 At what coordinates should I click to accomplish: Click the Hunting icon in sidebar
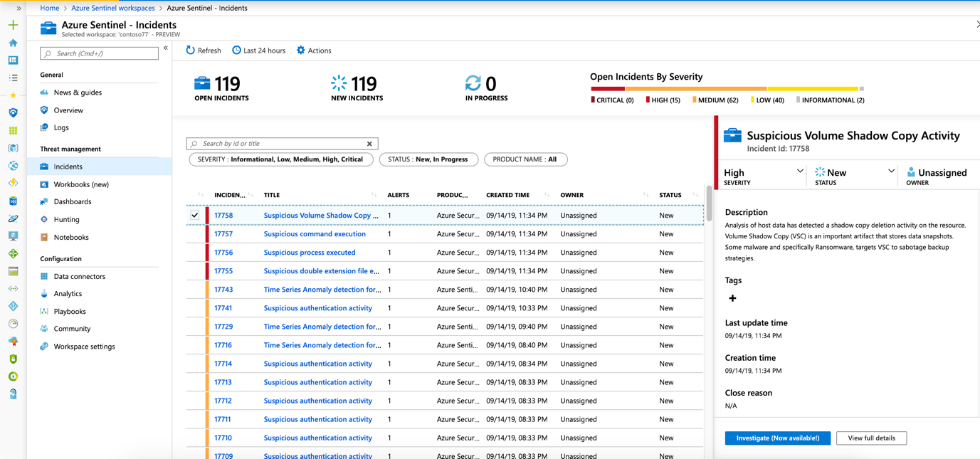pyautogui.click(x=44, y=219)
